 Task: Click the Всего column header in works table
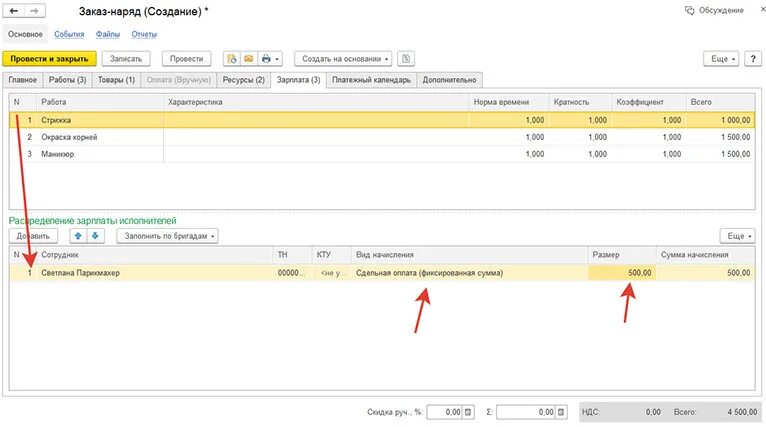click(721, 102)
